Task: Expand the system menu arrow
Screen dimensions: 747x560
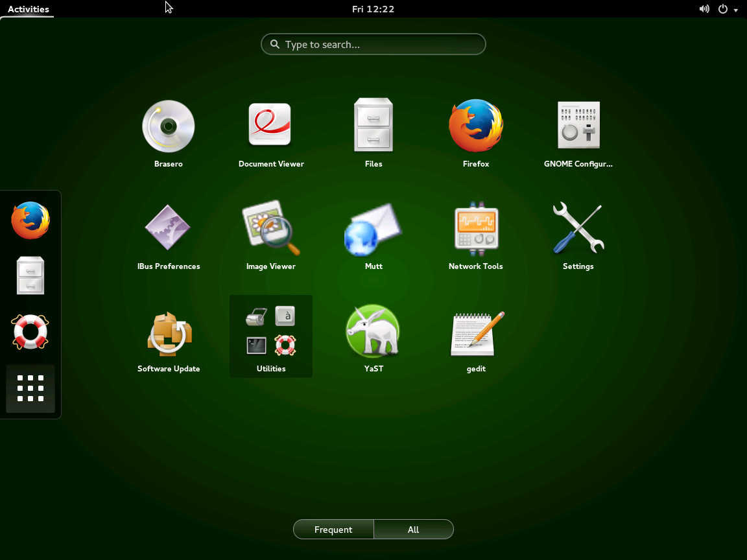Action: [735, 10]
